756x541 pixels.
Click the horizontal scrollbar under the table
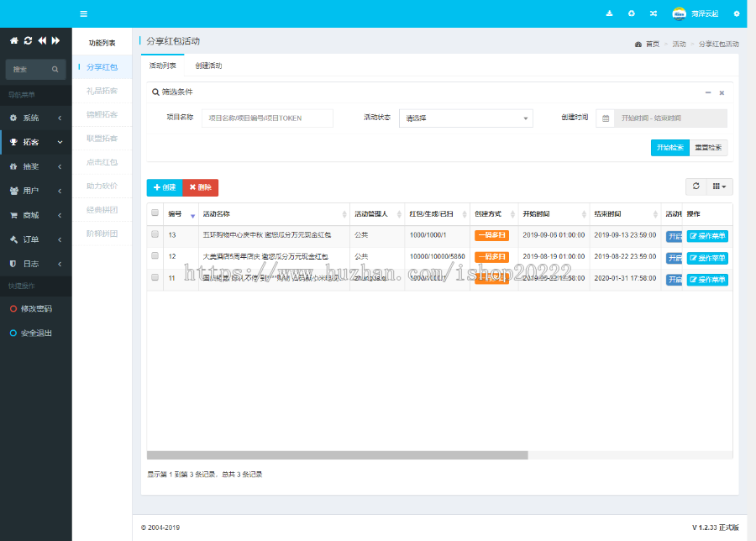coord(336,455)
